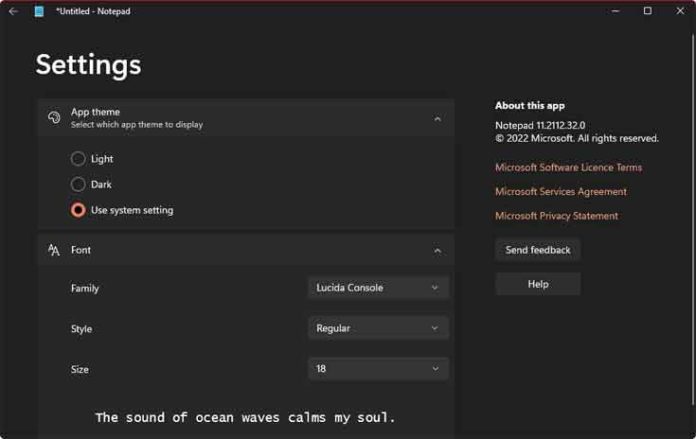Screen dimensions: 696x439
Task: Select Use system setting radio button
Action: 78,211
